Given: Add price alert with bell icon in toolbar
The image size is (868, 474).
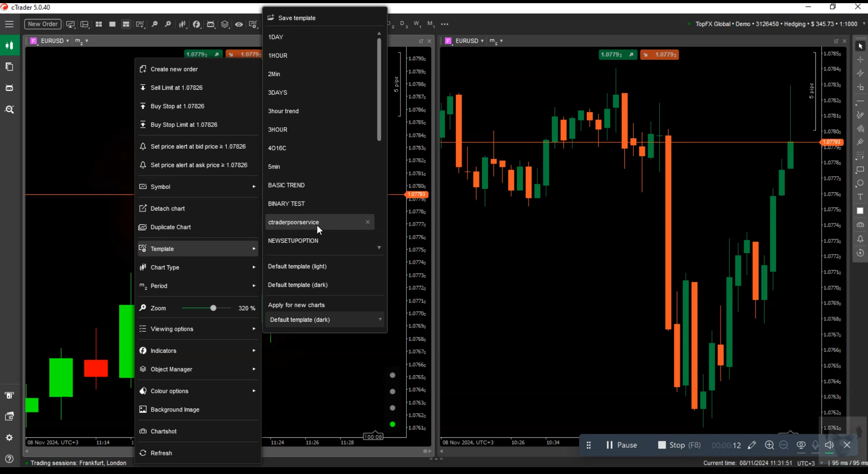Looking at the screenshot, I should point(860,239).
